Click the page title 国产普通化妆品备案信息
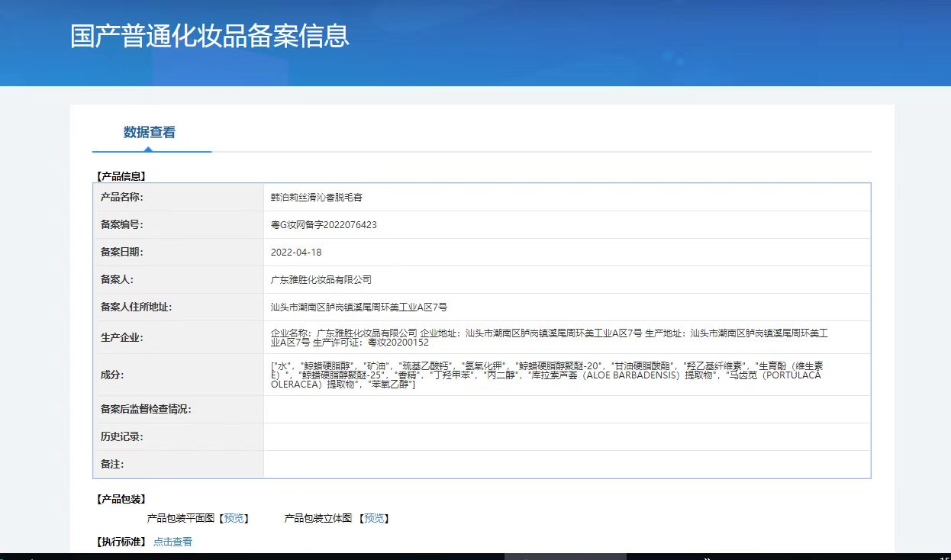Image resolution: width=951 pixels, height=560 pixels. coord(210,36)
